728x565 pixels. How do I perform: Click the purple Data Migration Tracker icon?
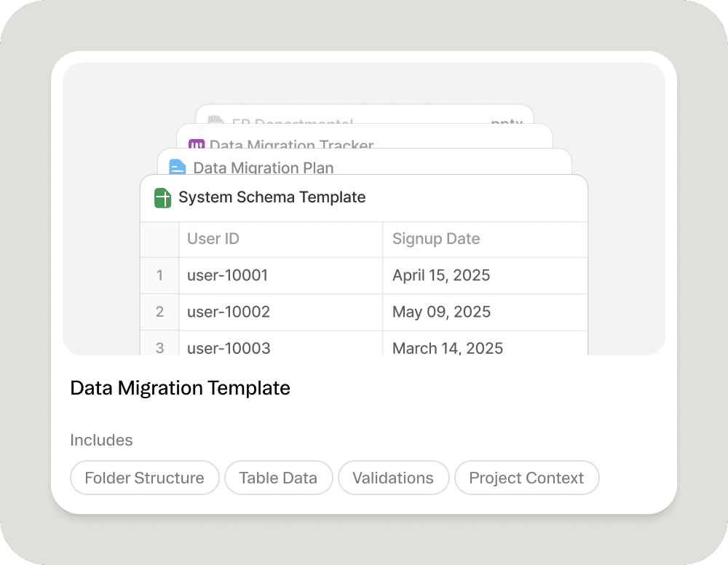pos(197,144)
